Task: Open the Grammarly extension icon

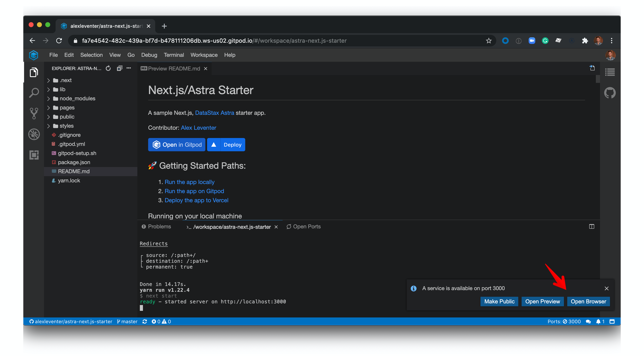Action: pos(545,40)
